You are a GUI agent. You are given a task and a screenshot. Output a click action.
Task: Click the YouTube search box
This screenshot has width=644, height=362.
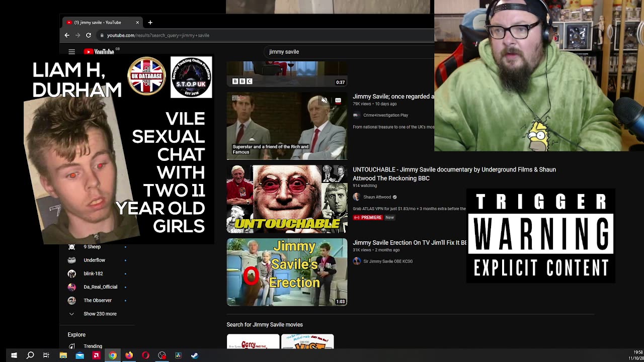point(350,52)
